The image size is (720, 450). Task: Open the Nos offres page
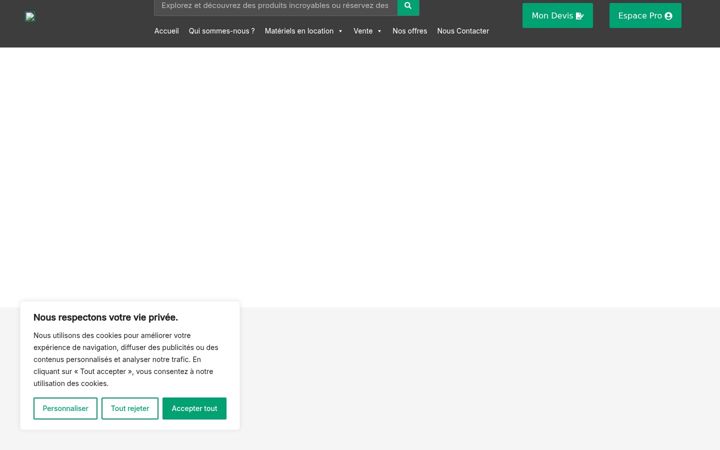tap(410, 31)
